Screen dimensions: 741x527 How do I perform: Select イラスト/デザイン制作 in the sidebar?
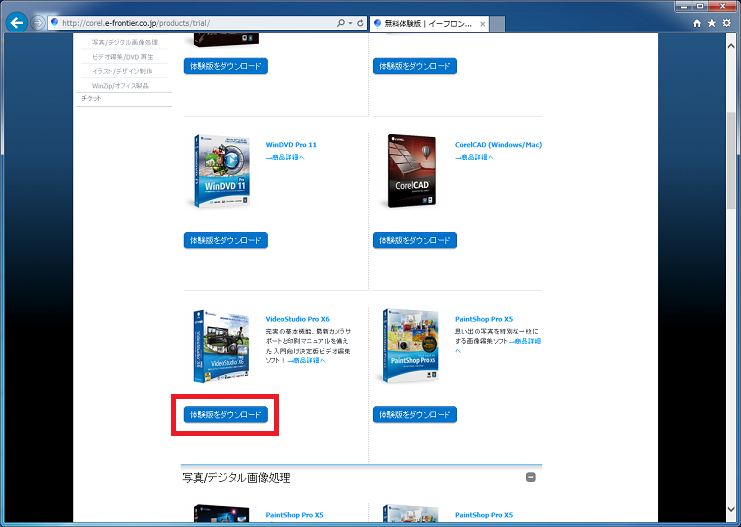[122, 71]
